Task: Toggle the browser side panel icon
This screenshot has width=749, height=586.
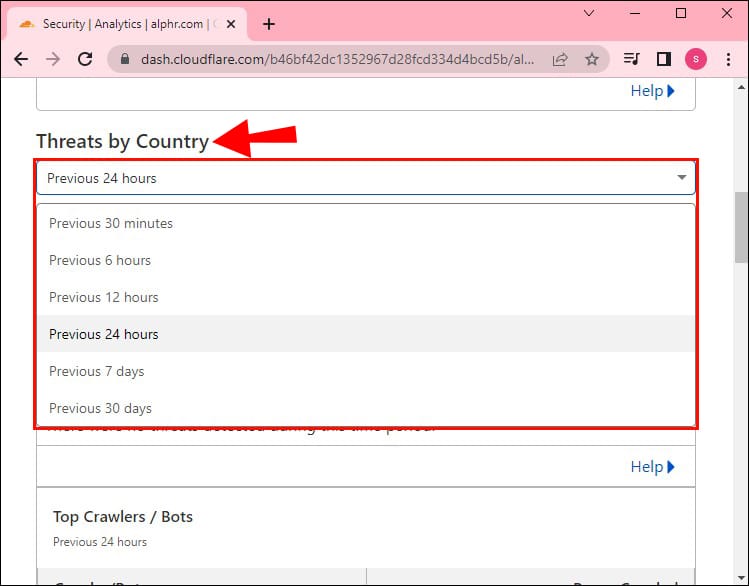Action: coord(663,60)
